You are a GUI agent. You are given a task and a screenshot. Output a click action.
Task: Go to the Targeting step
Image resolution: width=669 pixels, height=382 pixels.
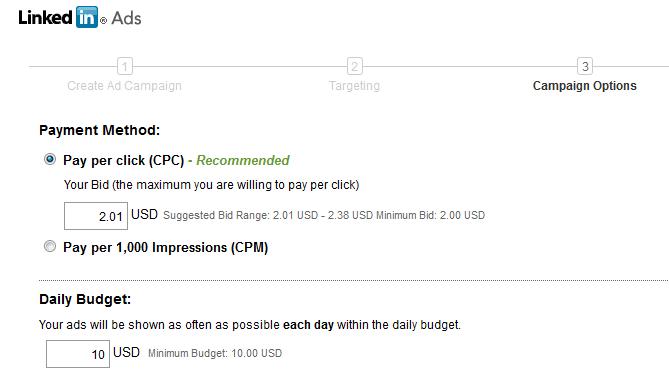(x=354, y=86)
